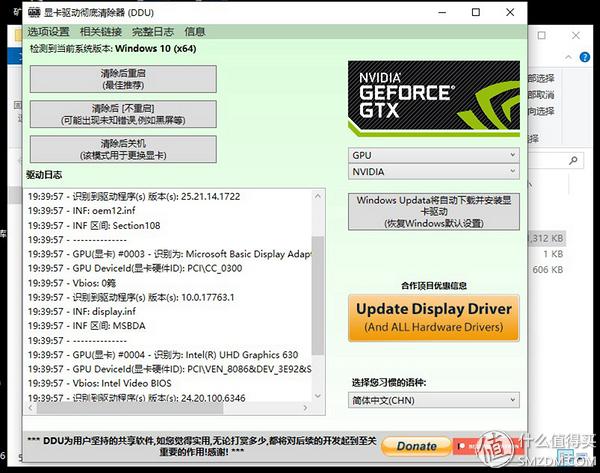Maximize the DDU window
The width and height of the screenshot is (600, 473).
(476, 13)
